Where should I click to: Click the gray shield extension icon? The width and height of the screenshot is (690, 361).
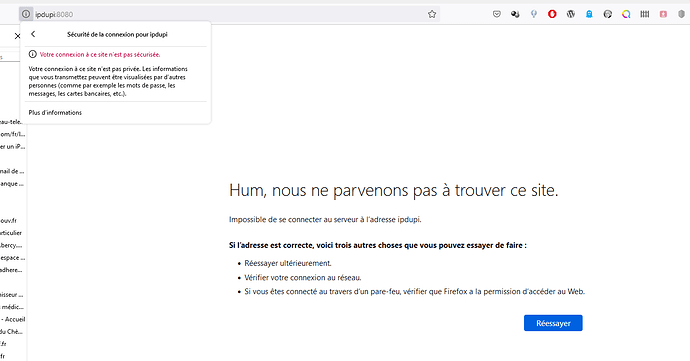(x=682, y=14)
